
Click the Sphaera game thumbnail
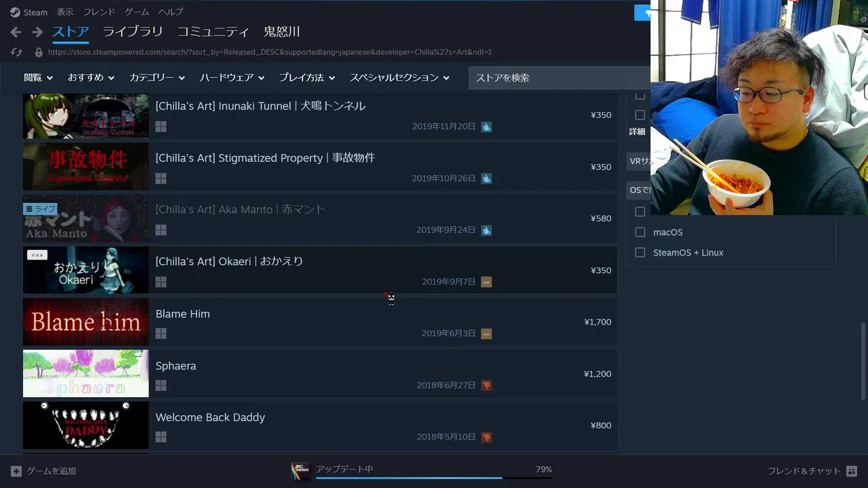[85, 373]
